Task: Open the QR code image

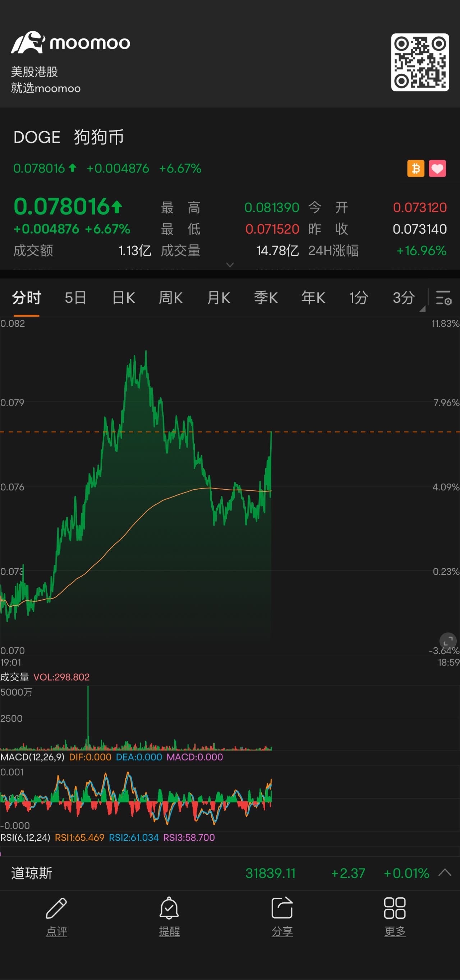Action: coord(420,62)
